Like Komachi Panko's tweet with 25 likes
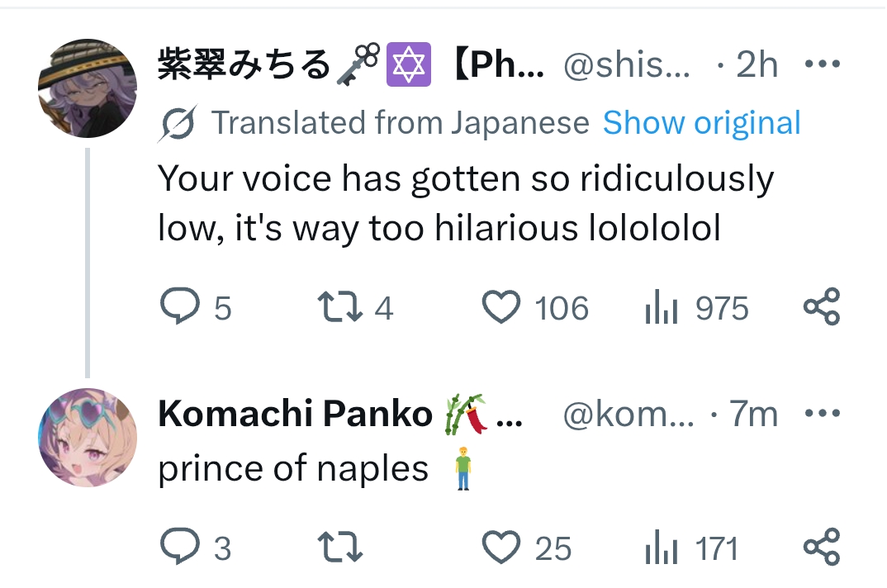The width and height of the screenshot is (887, 588). click(501, 548)
